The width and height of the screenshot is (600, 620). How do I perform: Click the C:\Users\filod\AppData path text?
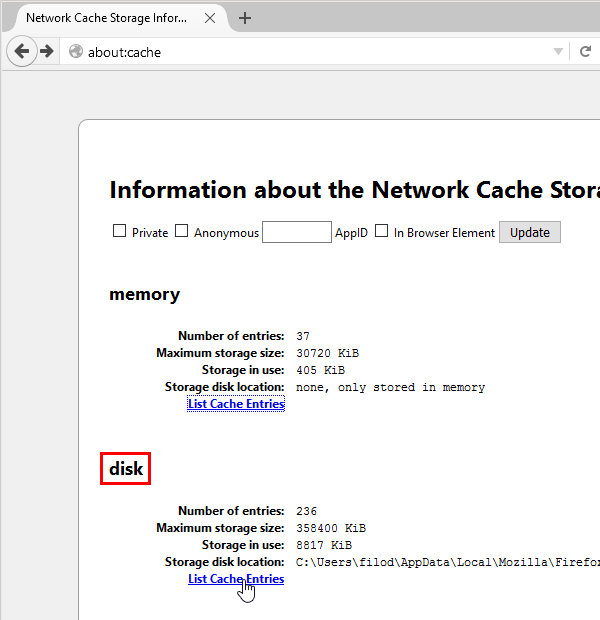pos(448,562)
